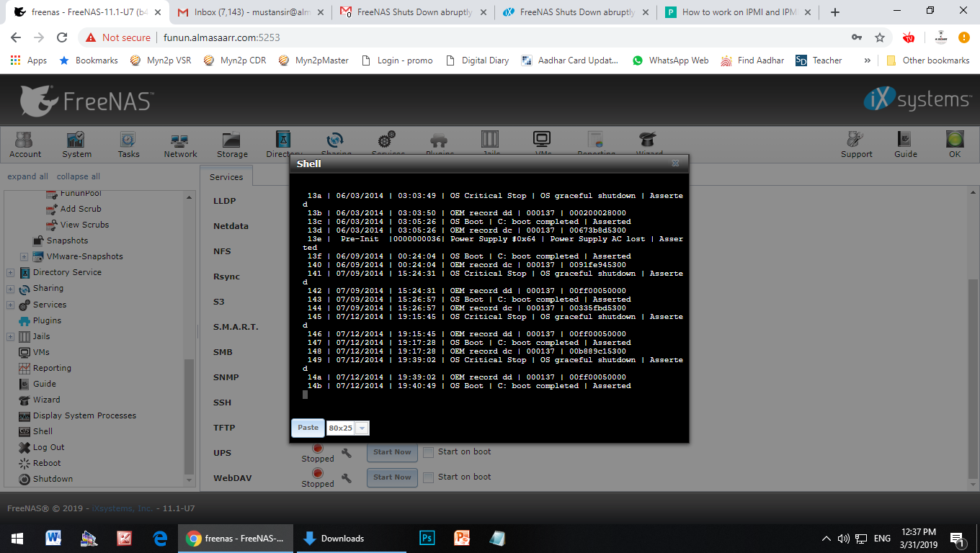This screenshot has width=980, height=553.
Task: Open a new browser tab
Action: coord(834,12)
